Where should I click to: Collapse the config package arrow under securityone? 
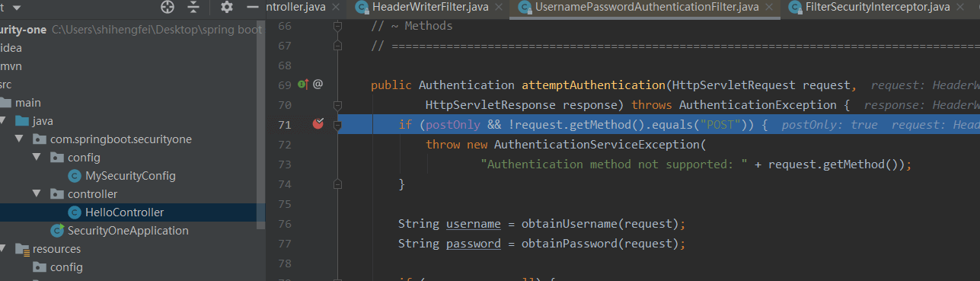coord(37,158)
